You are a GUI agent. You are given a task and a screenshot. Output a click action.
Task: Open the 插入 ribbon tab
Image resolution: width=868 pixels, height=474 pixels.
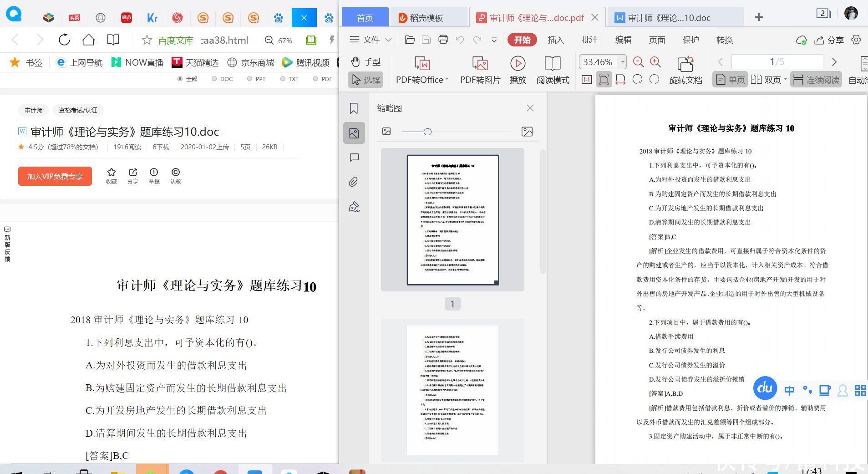click(555, 40)
